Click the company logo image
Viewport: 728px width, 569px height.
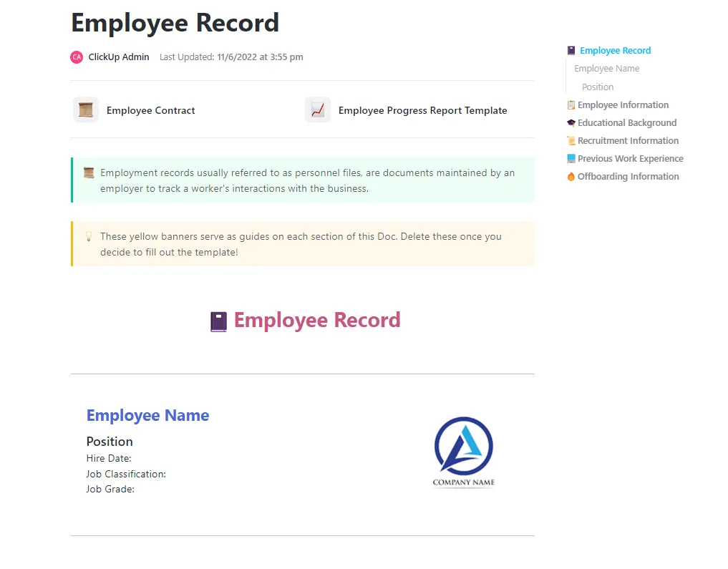pos(464,452)
